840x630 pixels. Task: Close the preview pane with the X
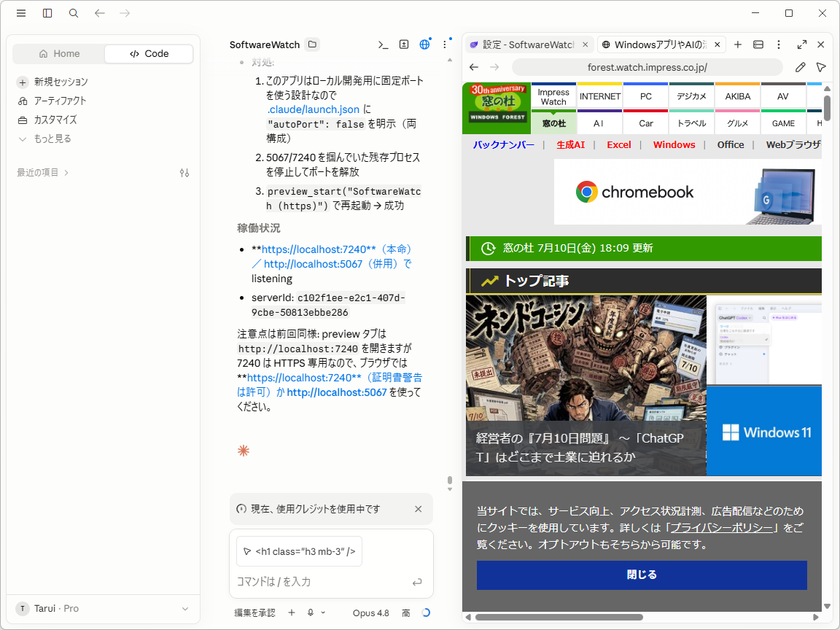point(821,44)
